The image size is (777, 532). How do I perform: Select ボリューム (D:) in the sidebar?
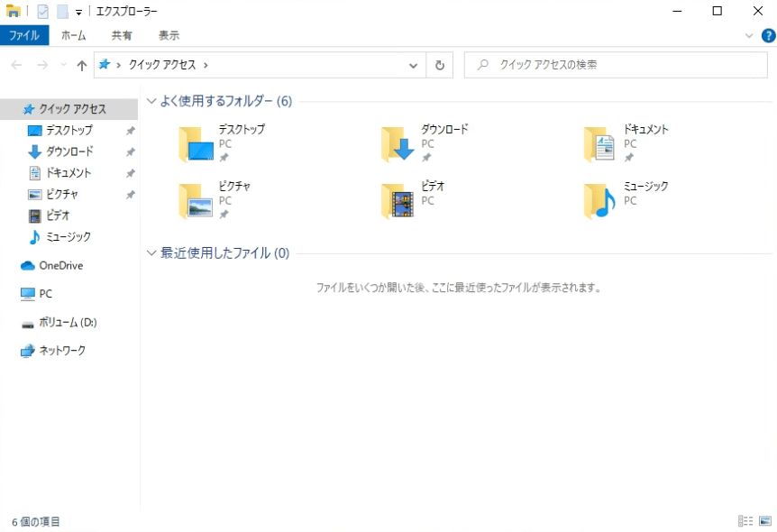click(68, 323)
